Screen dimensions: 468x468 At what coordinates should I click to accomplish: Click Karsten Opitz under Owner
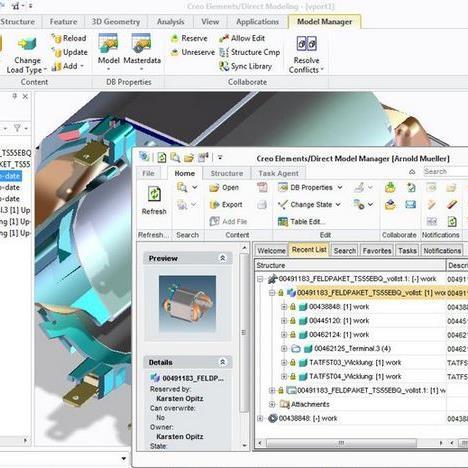[x=180, y=437]
